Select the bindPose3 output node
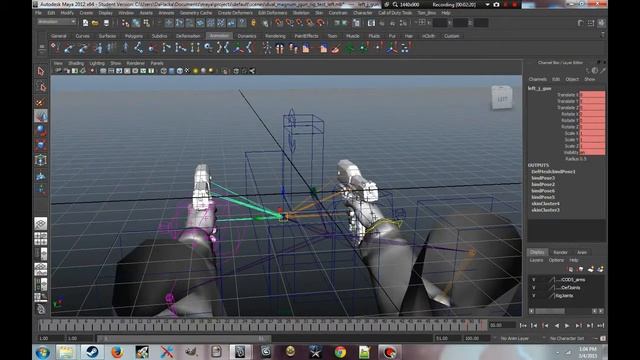Viewport: 640px width, 360px height. point(543,178)
